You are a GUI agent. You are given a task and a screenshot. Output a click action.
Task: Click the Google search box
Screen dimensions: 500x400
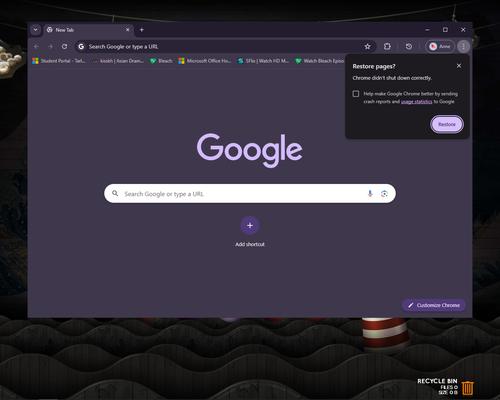(x=250, y=194)
